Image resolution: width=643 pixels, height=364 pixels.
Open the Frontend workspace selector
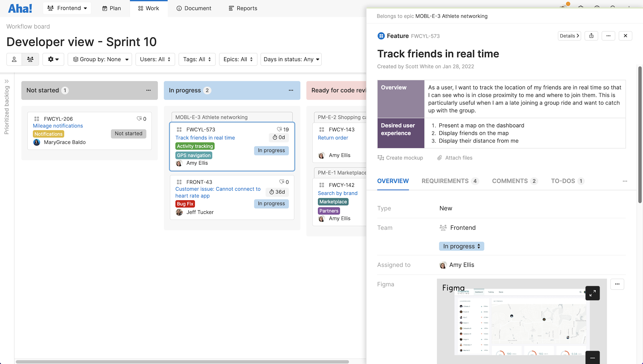point(67,8)
